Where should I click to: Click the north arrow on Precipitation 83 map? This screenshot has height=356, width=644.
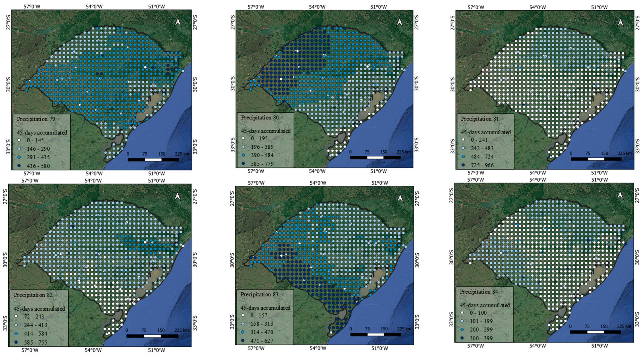(x=400, y=198)
